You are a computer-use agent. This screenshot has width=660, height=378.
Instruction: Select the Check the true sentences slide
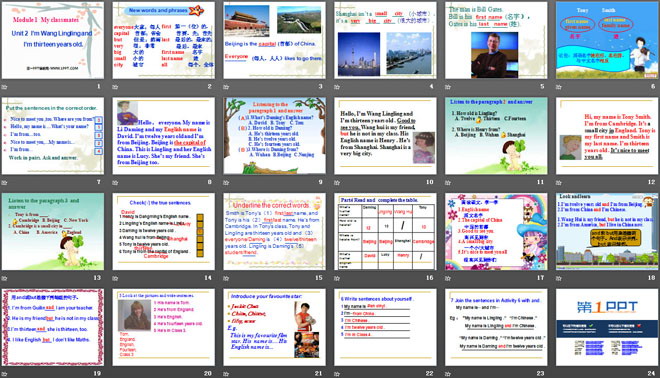pyautogui.click(x=164, y=232)
